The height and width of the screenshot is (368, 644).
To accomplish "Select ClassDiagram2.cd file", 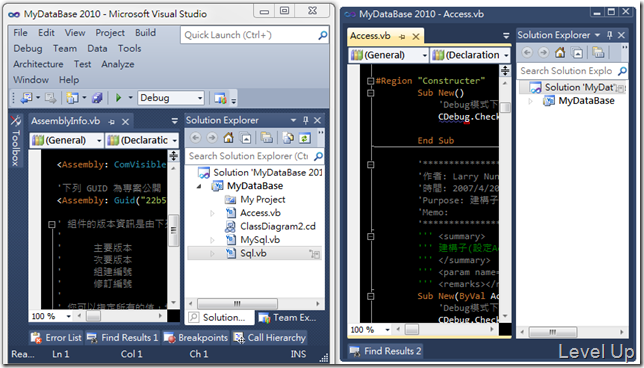I will (270, 226).
